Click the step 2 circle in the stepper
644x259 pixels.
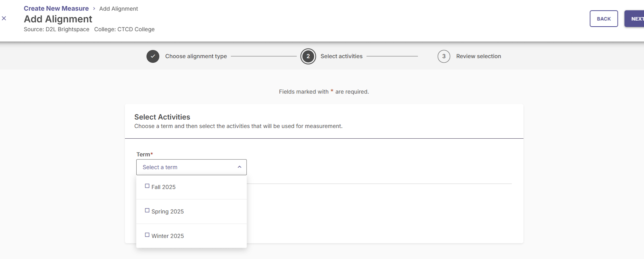point(308,56)
